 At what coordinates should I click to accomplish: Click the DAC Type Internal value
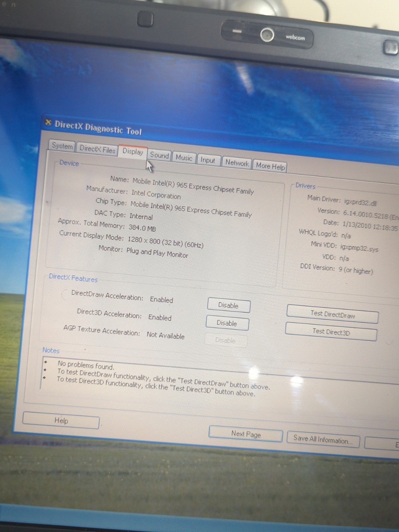141,216
